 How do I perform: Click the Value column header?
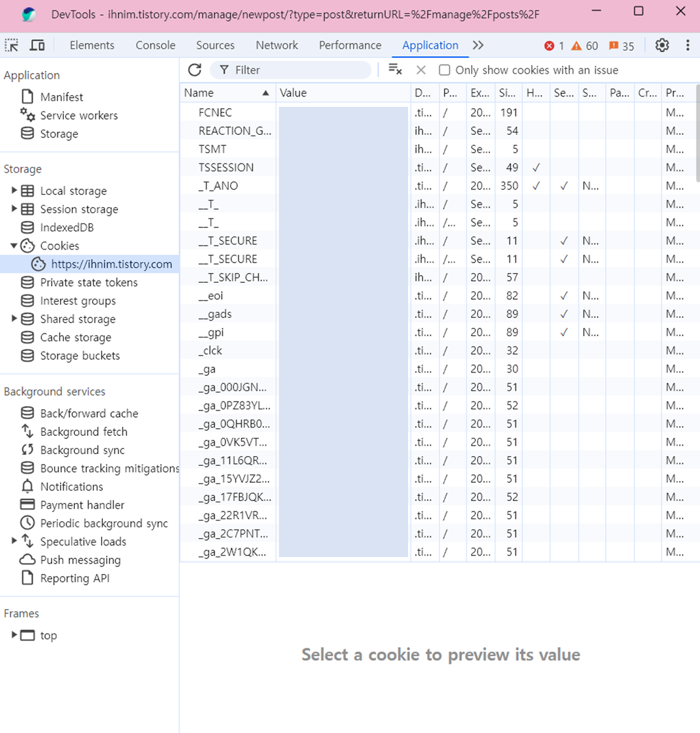343,93
